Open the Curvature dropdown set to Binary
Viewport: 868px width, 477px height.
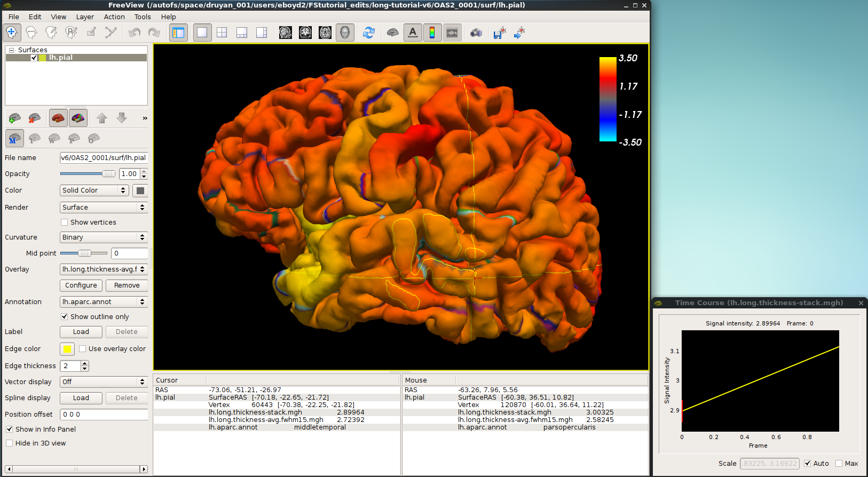click(104, 237)
